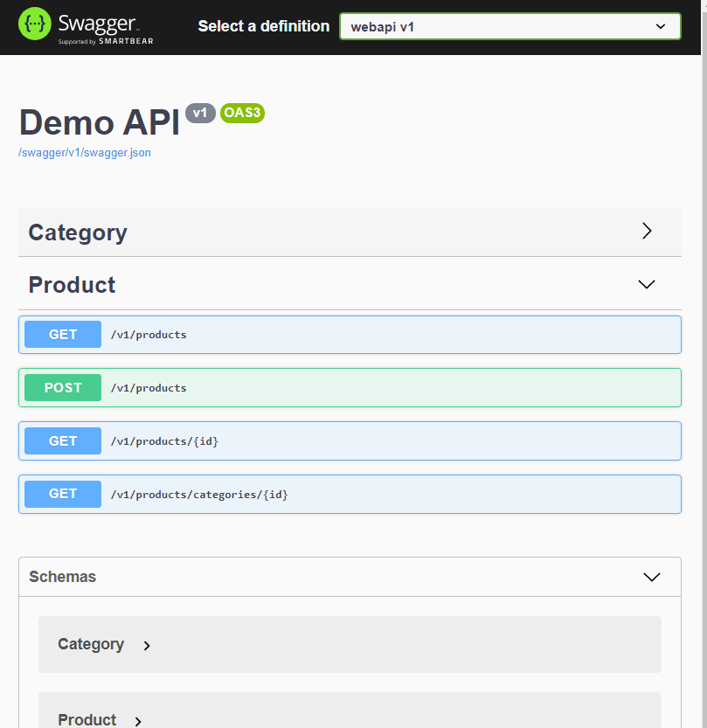Click the Category schema name
Image resolution: width=707 pixels, height=728 pixels.
(91, 644)
